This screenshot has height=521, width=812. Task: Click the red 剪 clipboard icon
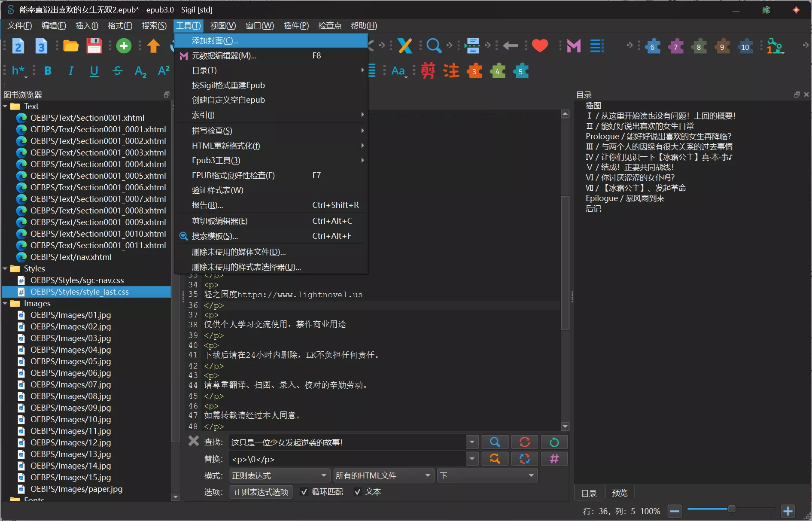tap(428, 71)
